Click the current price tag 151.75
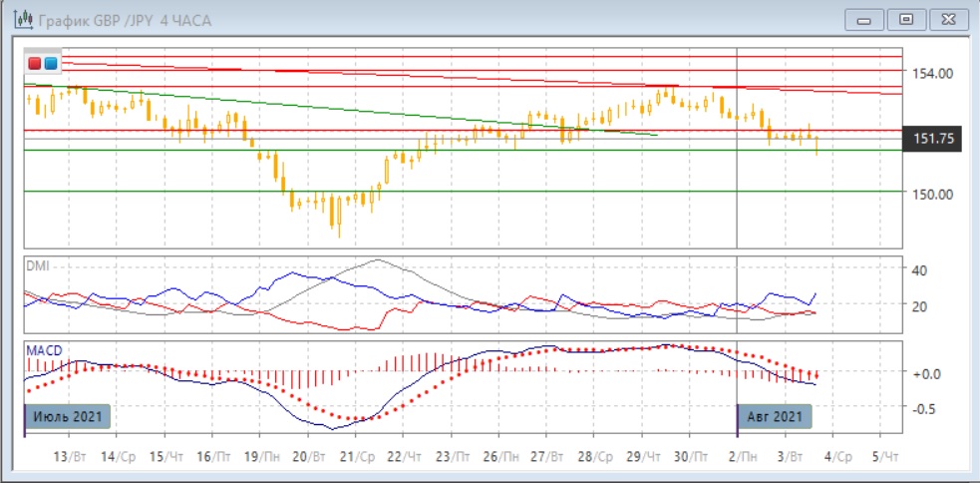Screen dimensions: 980x483 [931, 140]
